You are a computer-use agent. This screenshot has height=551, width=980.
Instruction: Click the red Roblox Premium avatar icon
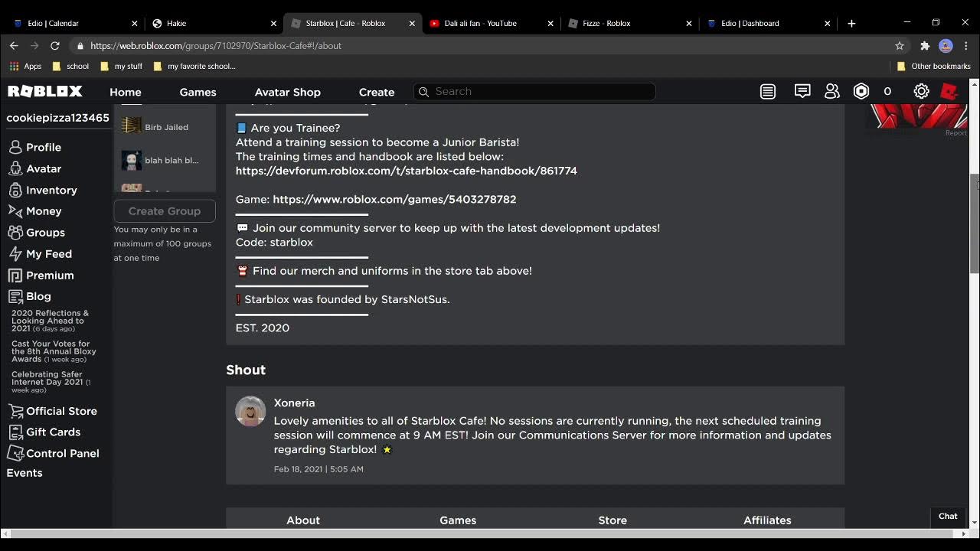click(x=949, y=92)
